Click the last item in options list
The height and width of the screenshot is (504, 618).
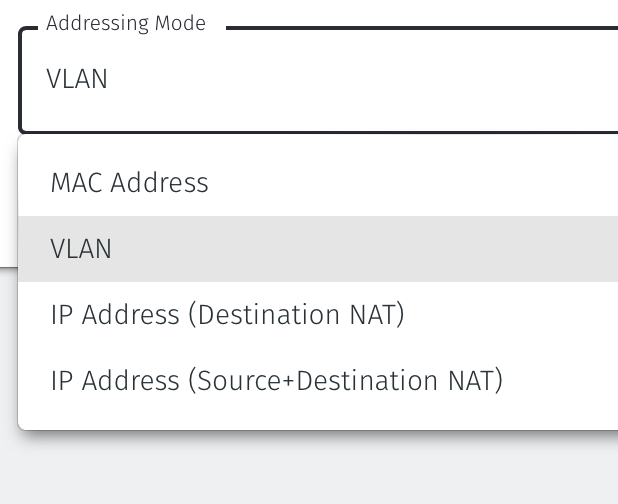tap(276, 381)
